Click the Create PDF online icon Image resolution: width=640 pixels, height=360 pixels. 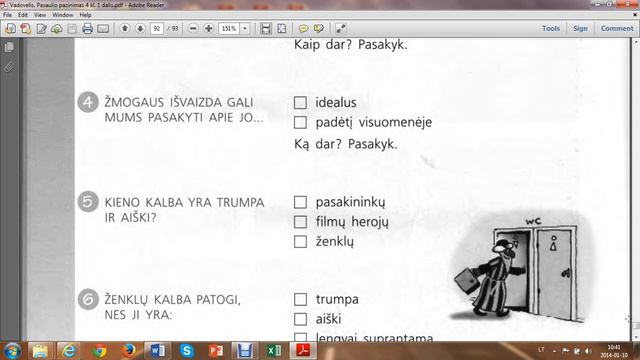11,29
